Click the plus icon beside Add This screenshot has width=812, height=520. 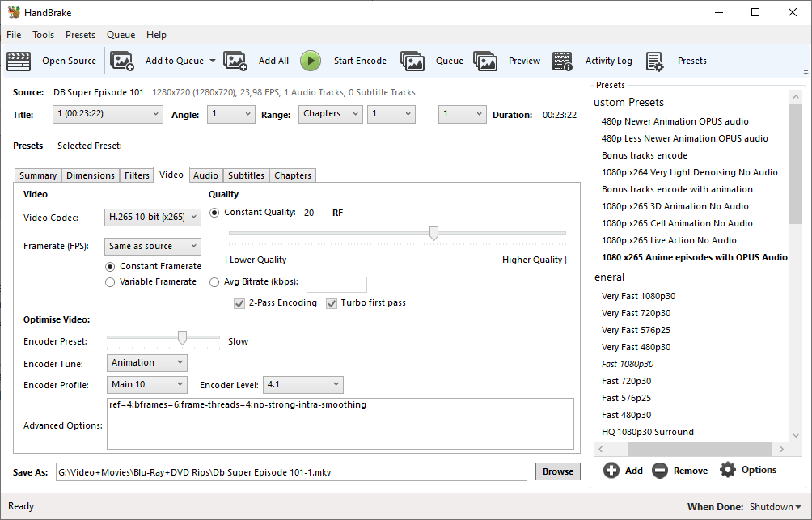(x=611, y=471)
